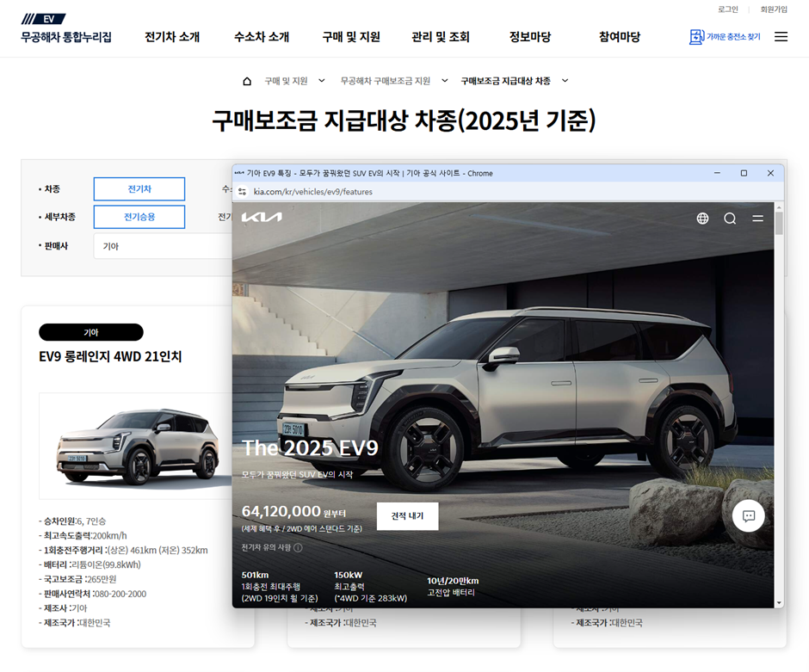Open the globe language icon on Kia site
This screenshot has height=672, width=809.
[x=702, y=219]
